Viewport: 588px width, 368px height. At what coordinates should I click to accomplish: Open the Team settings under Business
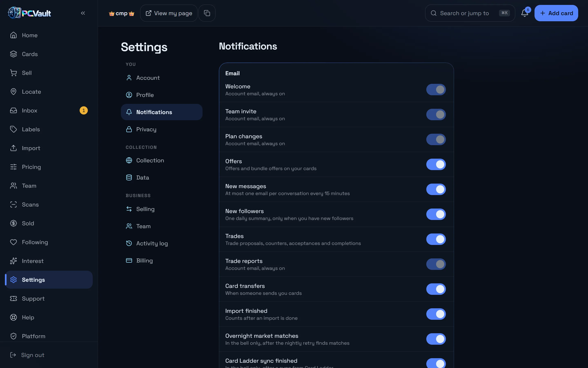[161, 226]
